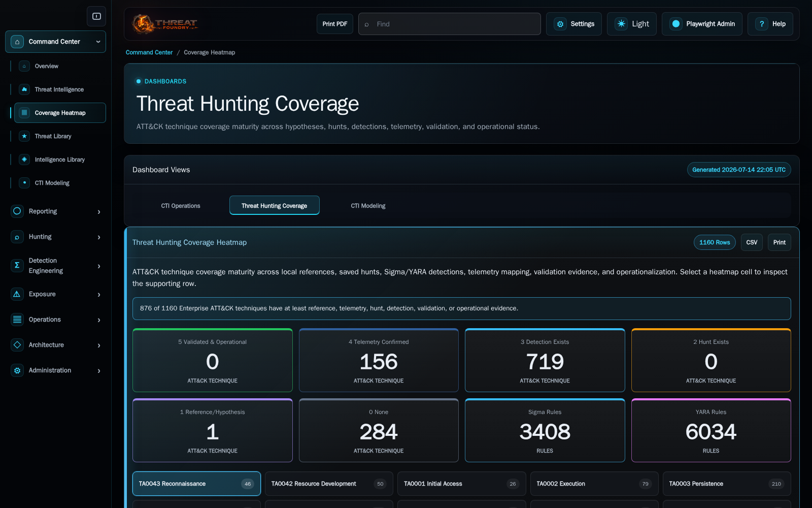Click the search magnifier icon in Find
812x508 pixels.
(x=366, y=24)
